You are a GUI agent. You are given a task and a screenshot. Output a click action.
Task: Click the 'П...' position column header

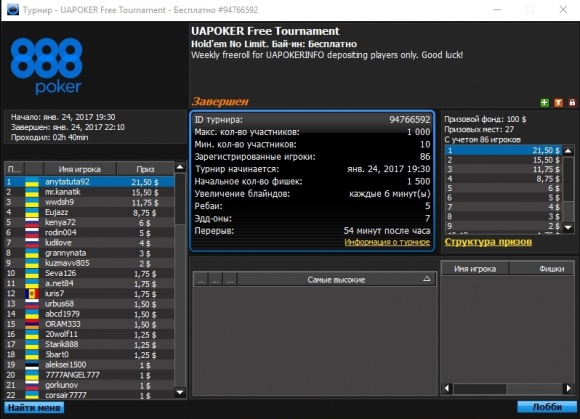point(14,169)
